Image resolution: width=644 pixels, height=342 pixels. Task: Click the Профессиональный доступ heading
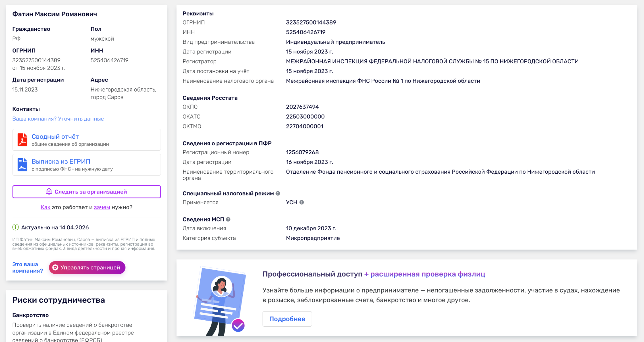[x=312, y=274]
